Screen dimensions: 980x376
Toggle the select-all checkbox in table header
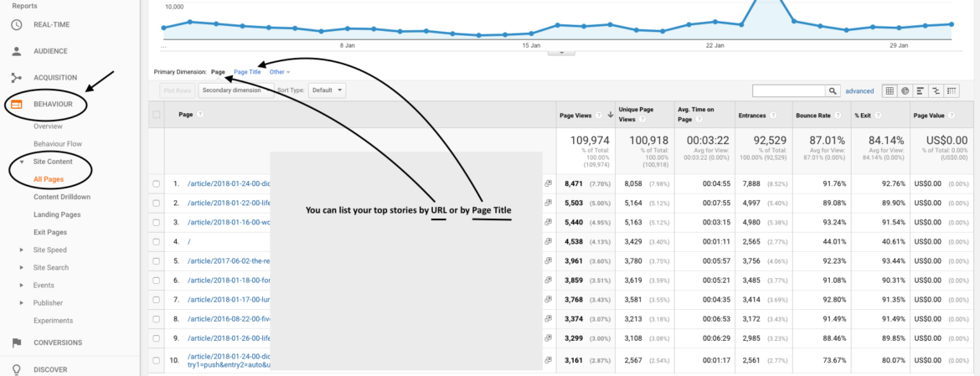point(157,115)
